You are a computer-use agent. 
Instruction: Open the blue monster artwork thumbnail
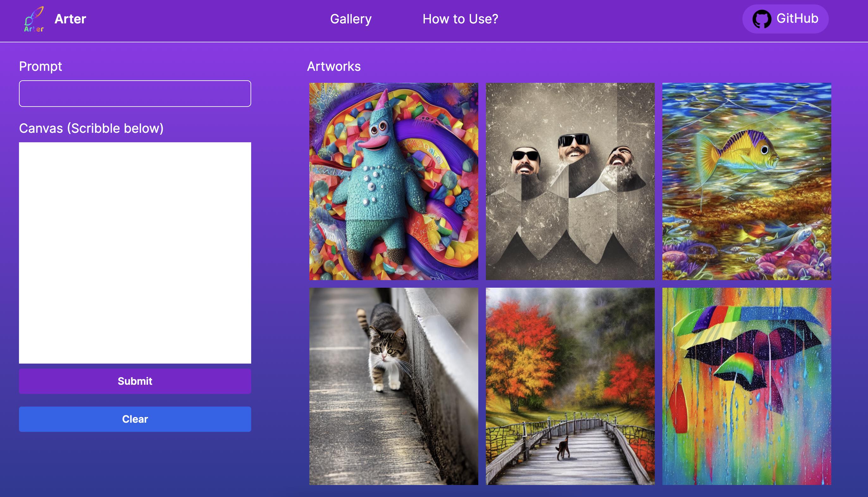[394, 181]
